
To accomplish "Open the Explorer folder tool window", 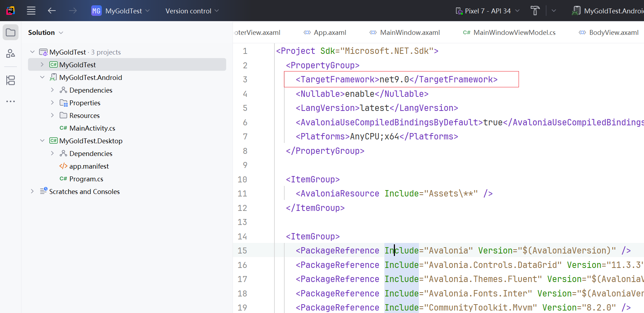I will [11, 33].
